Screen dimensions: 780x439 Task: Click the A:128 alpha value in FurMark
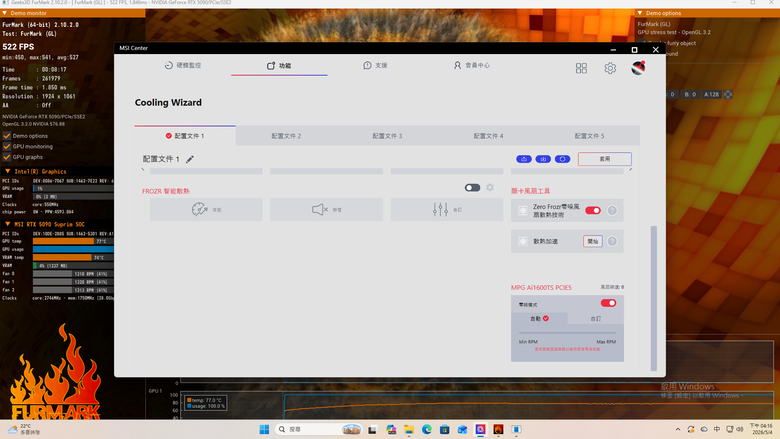click(711, 94)
